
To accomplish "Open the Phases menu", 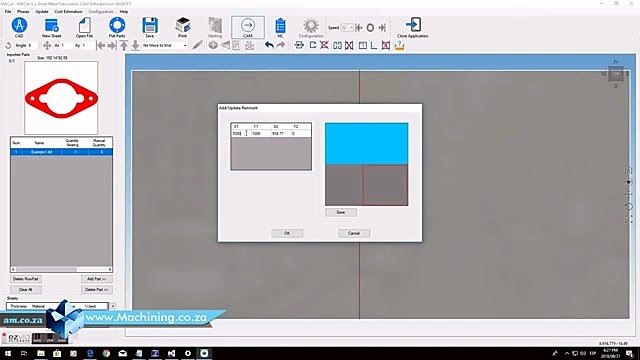I will point(23,11).
